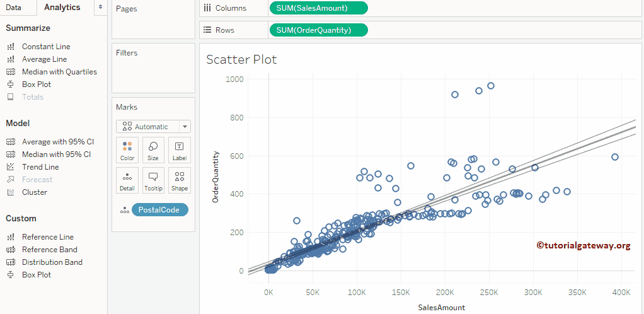Click the Tooltip marks card icon

(x=153, y=180)
